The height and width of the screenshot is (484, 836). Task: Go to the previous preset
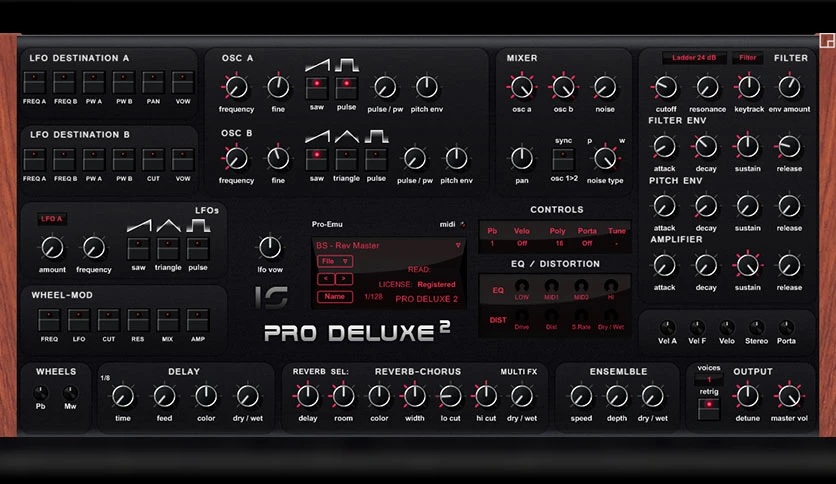coord(326,279)
